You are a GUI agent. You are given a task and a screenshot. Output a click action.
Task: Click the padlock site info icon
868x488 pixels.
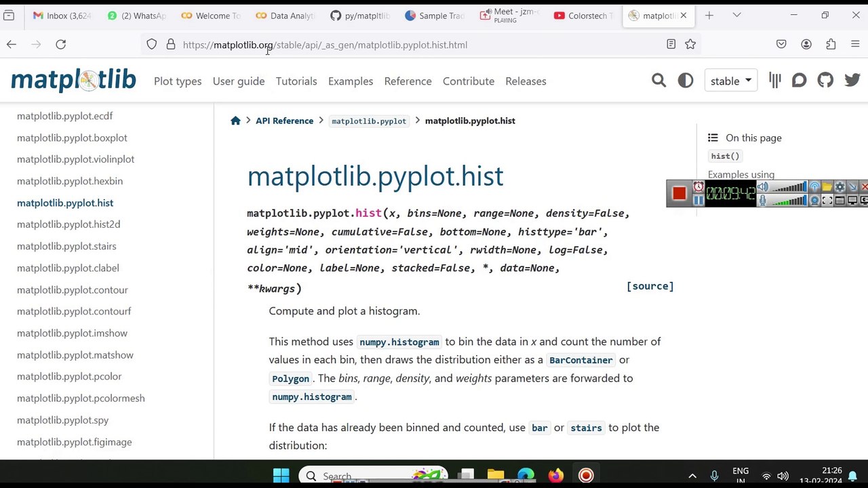point(170,44)
